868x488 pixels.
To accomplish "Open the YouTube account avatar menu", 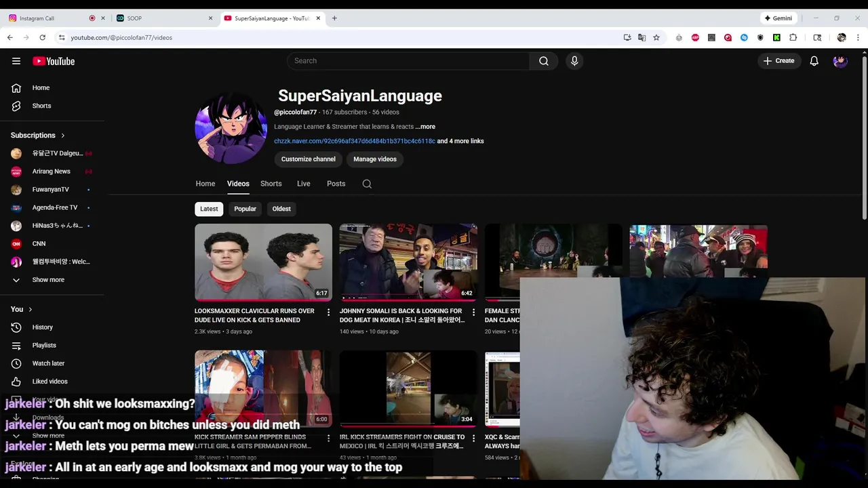I will [x=840, y=61].
